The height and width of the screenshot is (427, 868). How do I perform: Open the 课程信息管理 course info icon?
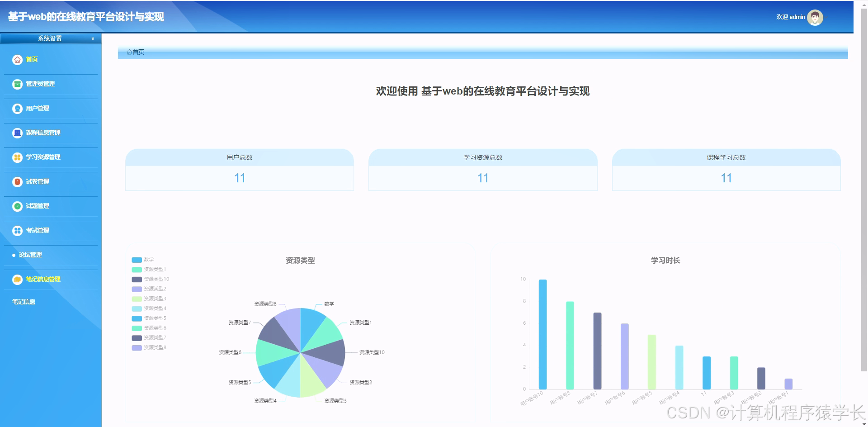pyautogui.click(x=17, y=133)
